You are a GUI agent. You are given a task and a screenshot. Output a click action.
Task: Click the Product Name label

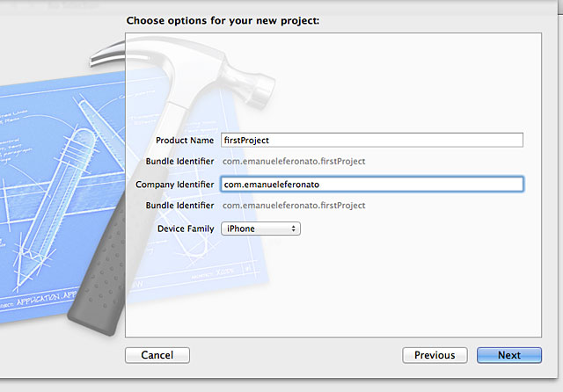[185, 141]
